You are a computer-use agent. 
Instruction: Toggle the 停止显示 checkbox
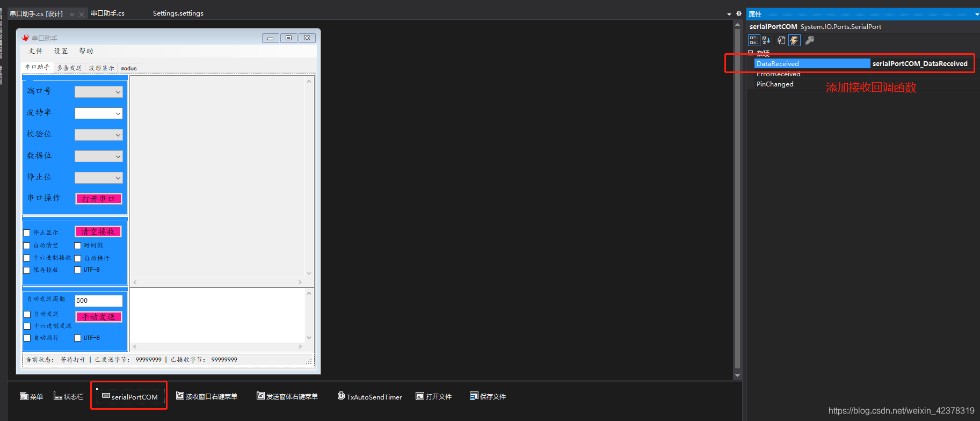(x=27, y=233)
